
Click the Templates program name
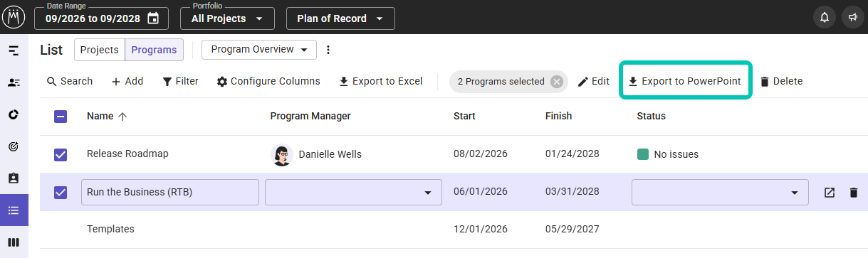[x=110, y=230]
